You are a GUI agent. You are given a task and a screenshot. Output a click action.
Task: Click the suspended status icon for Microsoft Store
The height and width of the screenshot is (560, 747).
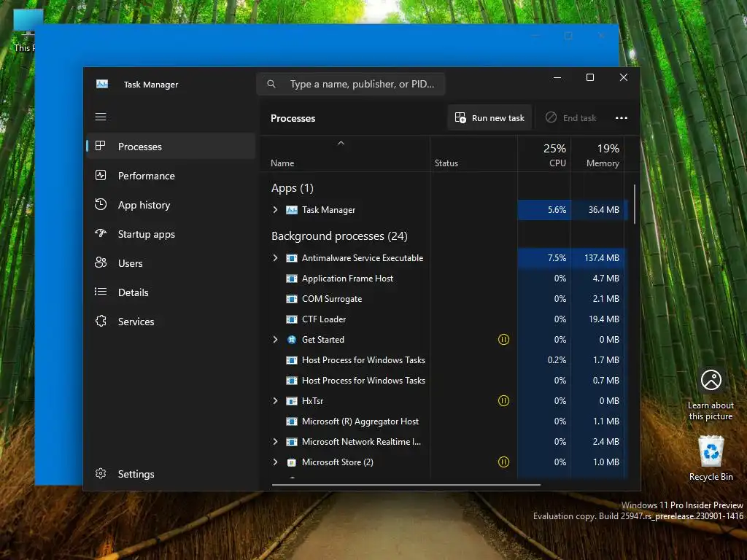[x=503, y=462]
